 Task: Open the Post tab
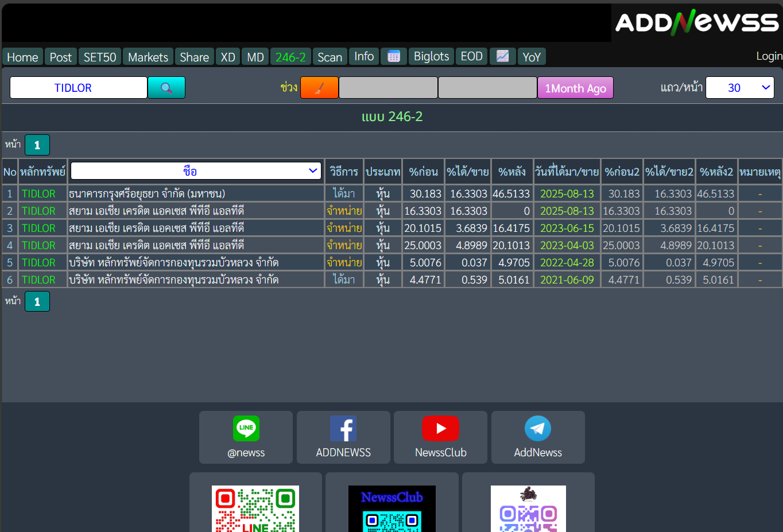61,57
